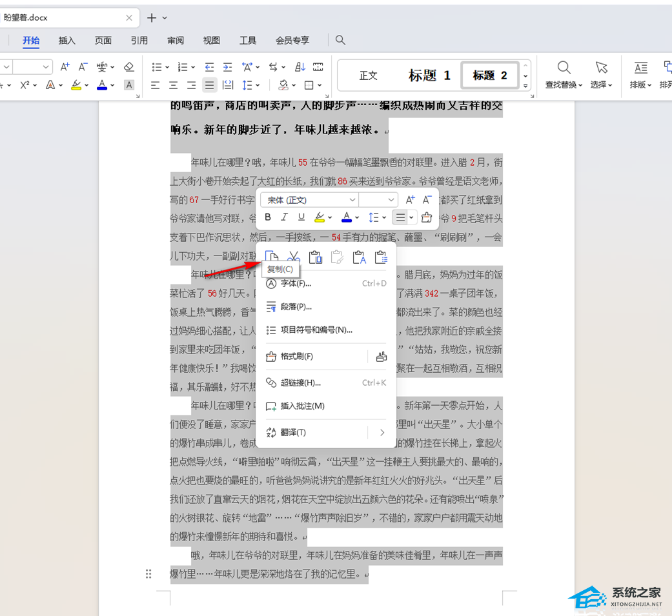
Task: Toggle character shading A icon in ribbon
Action: point(128,84)
